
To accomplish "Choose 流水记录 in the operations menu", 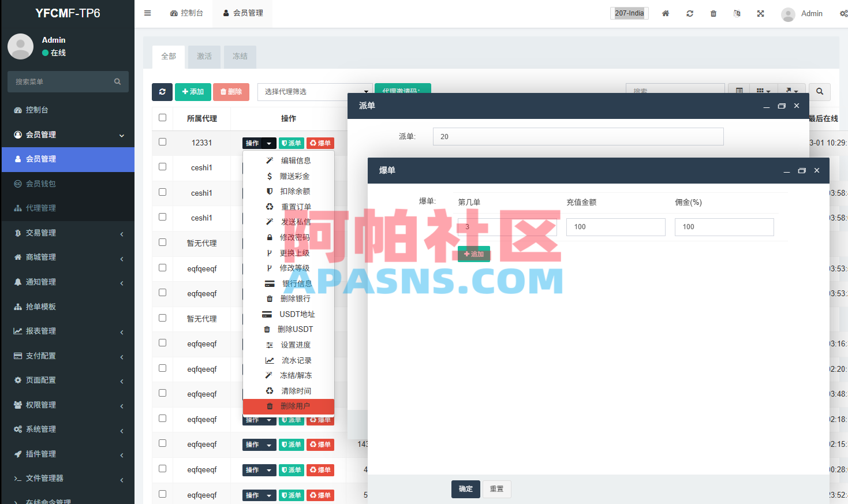I will 289,360.
